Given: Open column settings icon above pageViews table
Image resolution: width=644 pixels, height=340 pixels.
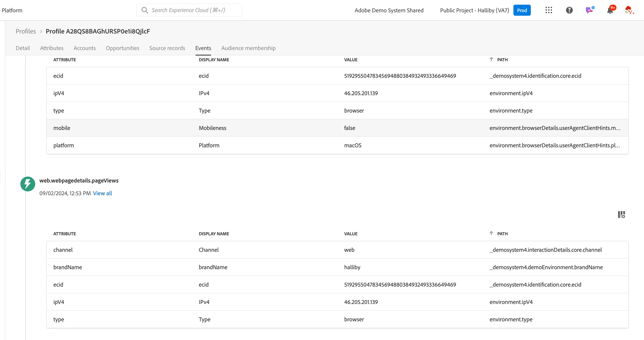Looking at the screenshot, I should [x=622, y=215].
